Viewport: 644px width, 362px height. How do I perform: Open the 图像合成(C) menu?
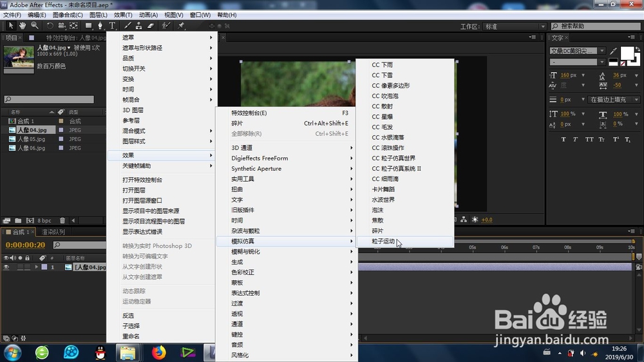[x=68, y=15]
